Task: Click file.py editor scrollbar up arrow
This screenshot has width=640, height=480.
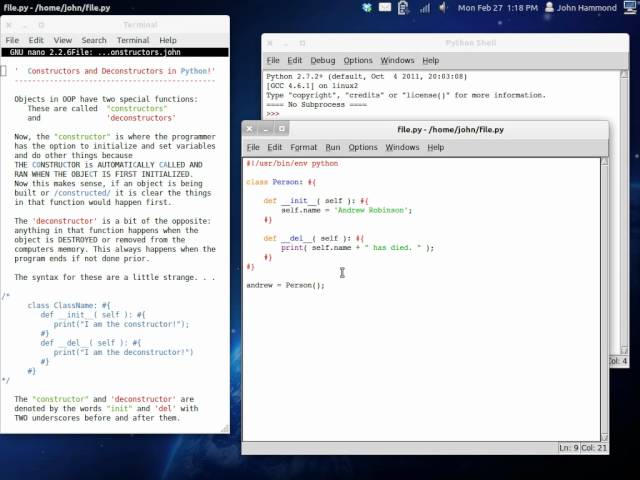Action: pos(604,161)
